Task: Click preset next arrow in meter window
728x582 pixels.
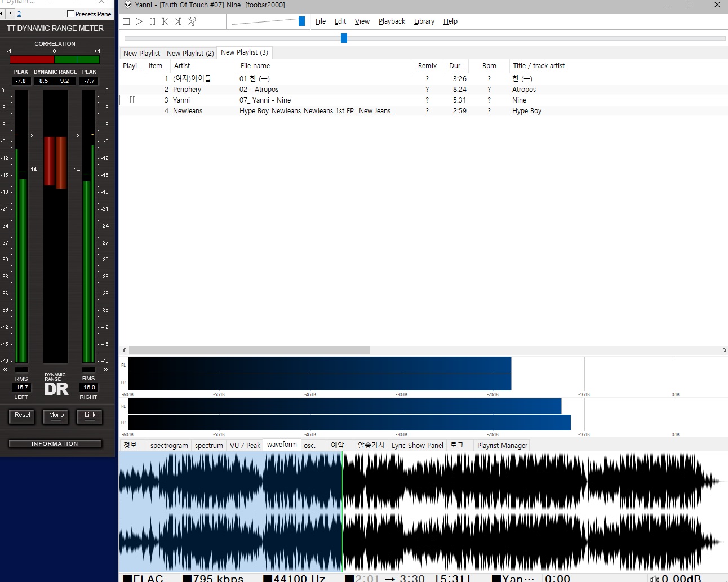Action: pos(10,14)
